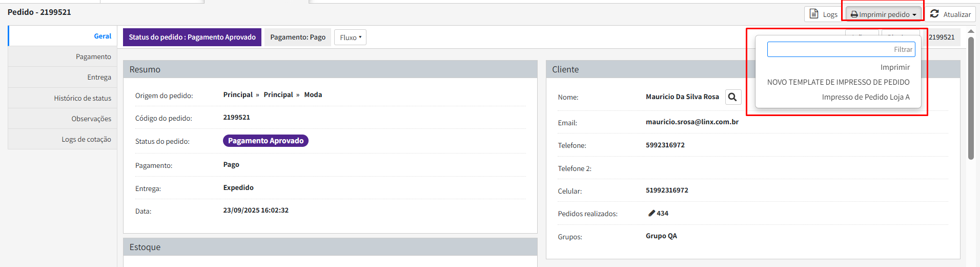Click the vertical scrollbar thumb

point(971,98)
